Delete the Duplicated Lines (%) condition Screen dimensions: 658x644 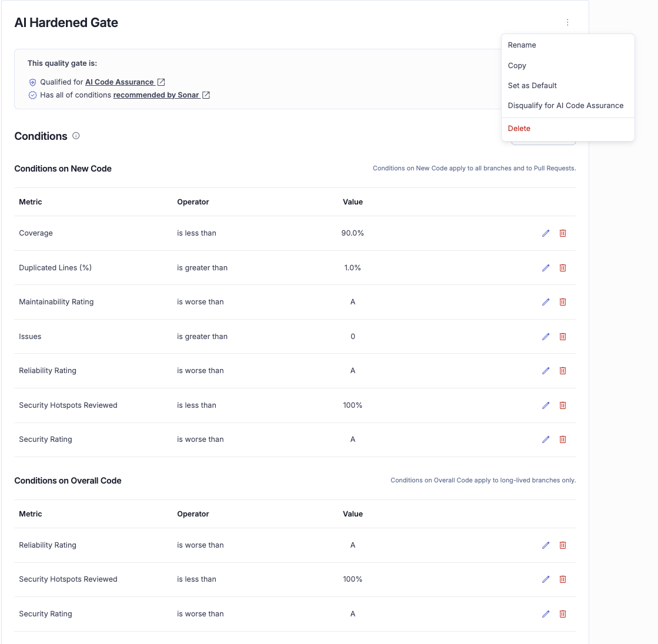pos(563,268)
